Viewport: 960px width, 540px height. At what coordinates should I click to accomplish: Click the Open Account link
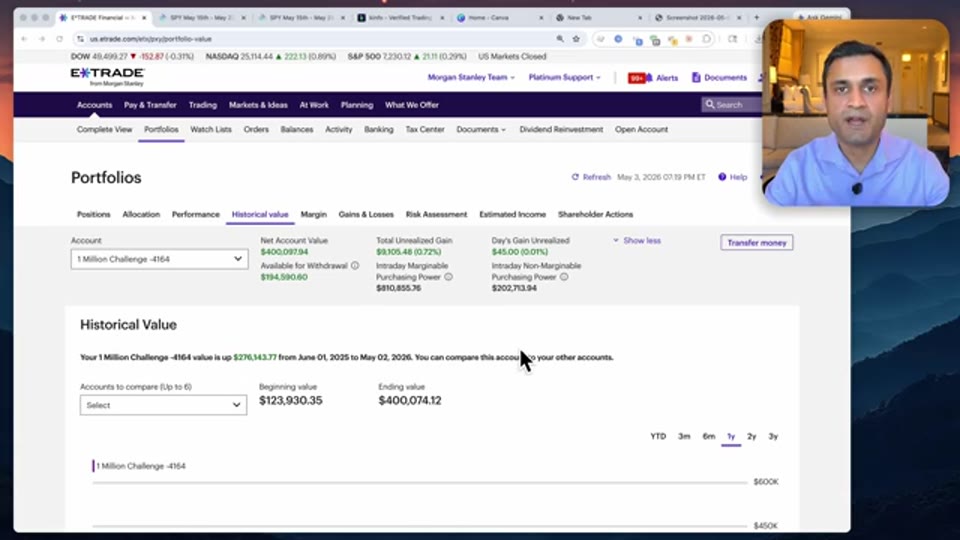[642, 130]
